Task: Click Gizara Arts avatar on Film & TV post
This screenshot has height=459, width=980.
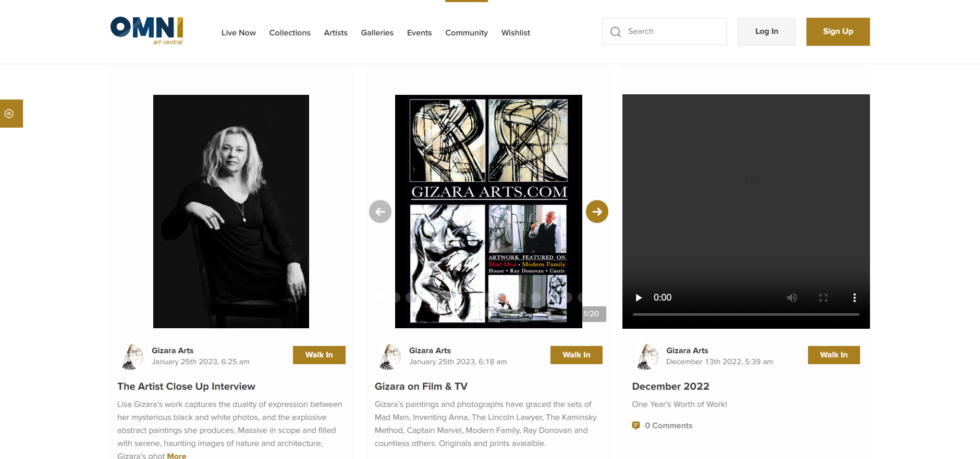Action: pyautogui.click(x=389, y=356)
